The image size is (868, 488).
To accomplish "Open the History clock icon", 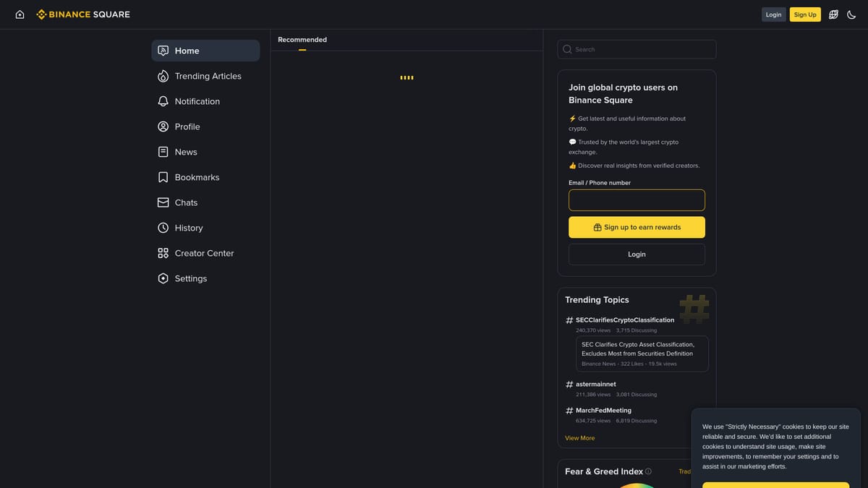I will point(163,228).
